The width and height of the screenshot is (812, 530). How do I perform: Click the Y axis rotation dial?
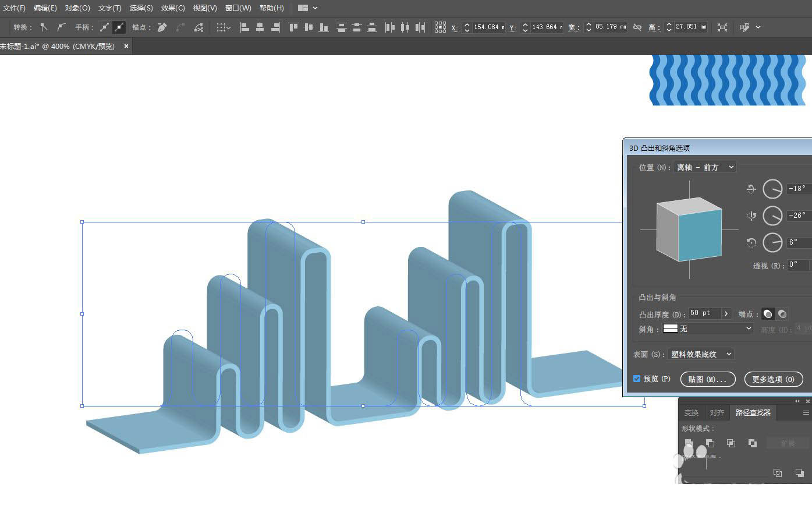(x=772, y=215)
